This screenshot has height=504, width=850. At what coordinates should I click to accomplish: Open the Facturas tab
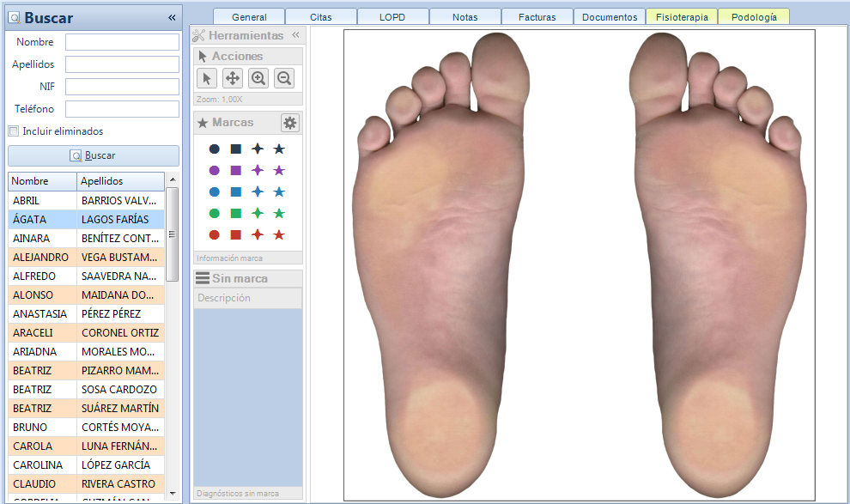coord(537,17)
